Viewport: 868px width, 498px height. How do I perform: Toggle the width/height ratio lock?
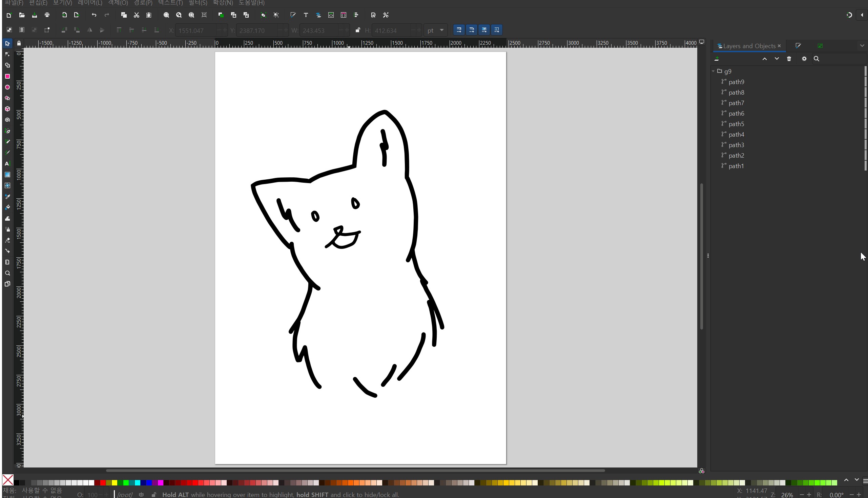tap(357, 30)
